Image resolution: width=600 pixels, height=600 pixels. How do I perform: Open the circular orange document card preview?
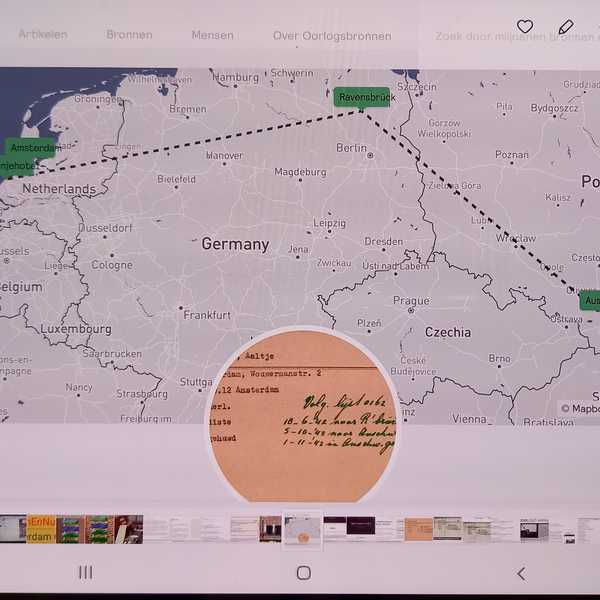coord(302,416)
